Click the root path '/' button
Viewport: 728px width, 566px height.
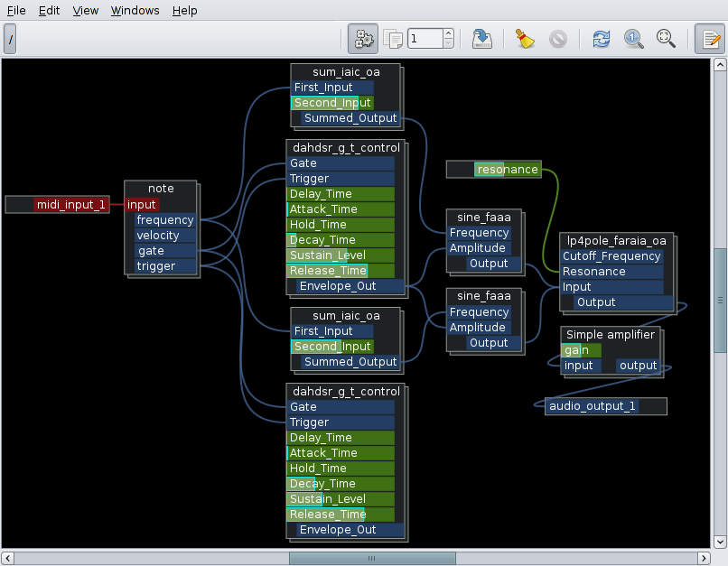[10, 39]
